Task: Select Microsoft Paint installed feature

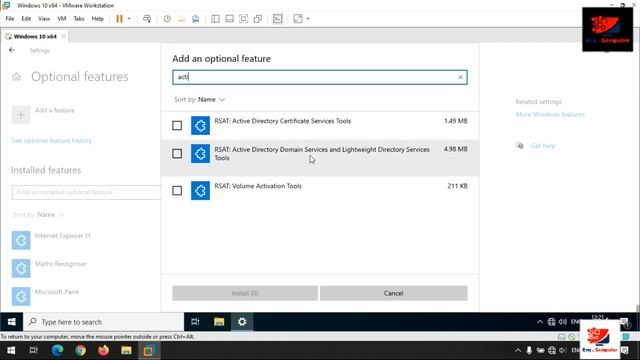Action: click(x=45, y=296)
